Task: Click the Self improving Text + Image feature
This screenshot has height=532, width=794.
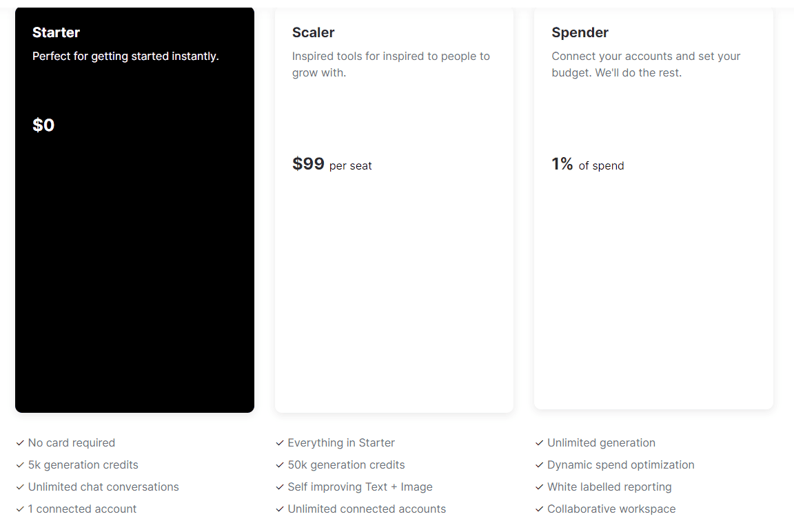Action: coord(360,487)
